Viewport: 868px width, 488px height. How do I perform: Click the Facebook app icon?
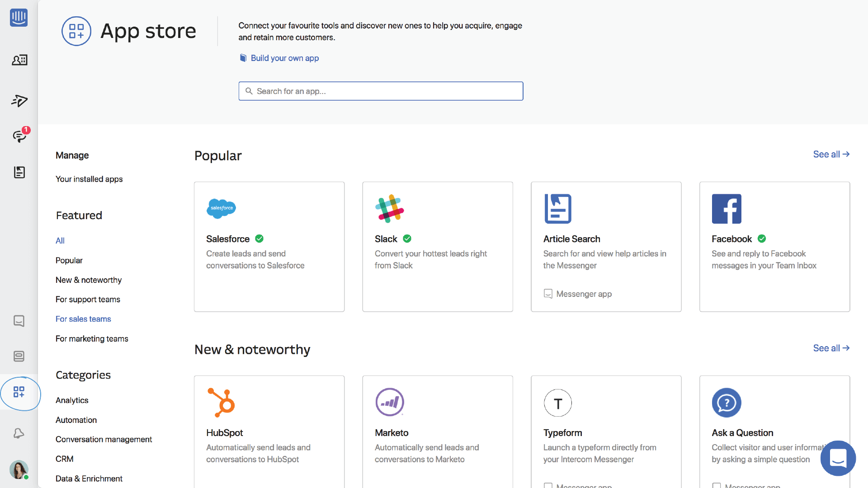(x=726, y=208)
